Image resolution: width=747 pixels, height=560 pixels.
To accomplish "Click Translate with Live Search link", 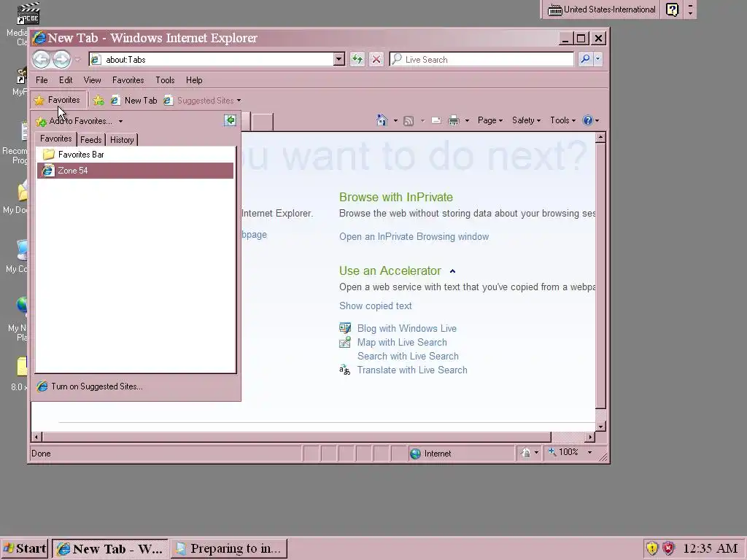I will click(x=412, y=370).
